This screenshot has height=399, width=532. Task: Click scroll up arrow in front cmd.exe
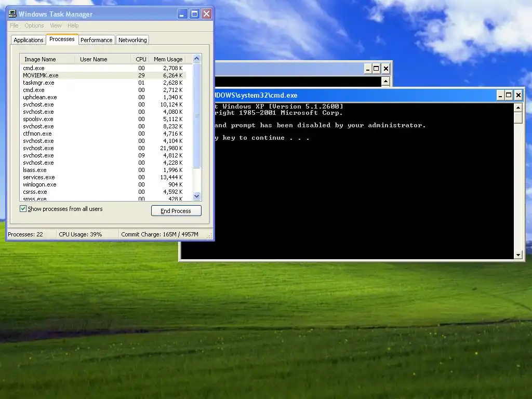click(518, 108)
